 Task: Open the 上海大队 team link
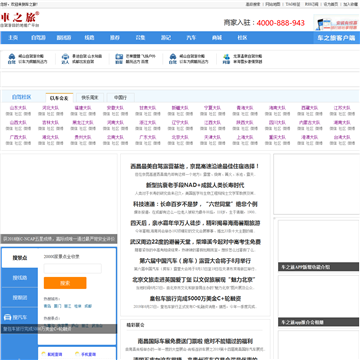pyautogui.click(x=245, y=137)
